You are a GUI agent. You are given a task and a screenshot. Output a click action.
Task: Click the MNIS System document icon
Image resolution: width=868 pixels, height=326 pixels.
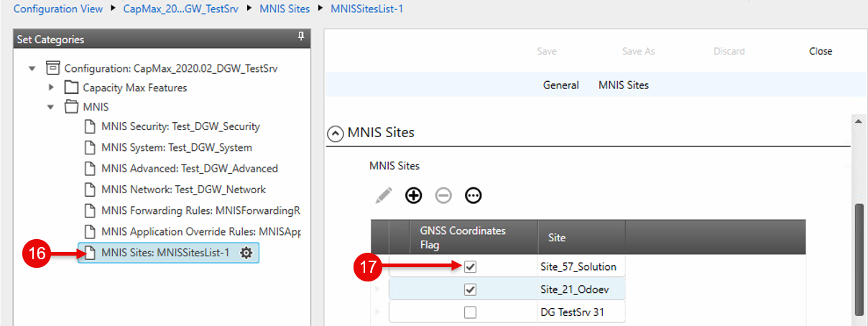pos(90,148)
